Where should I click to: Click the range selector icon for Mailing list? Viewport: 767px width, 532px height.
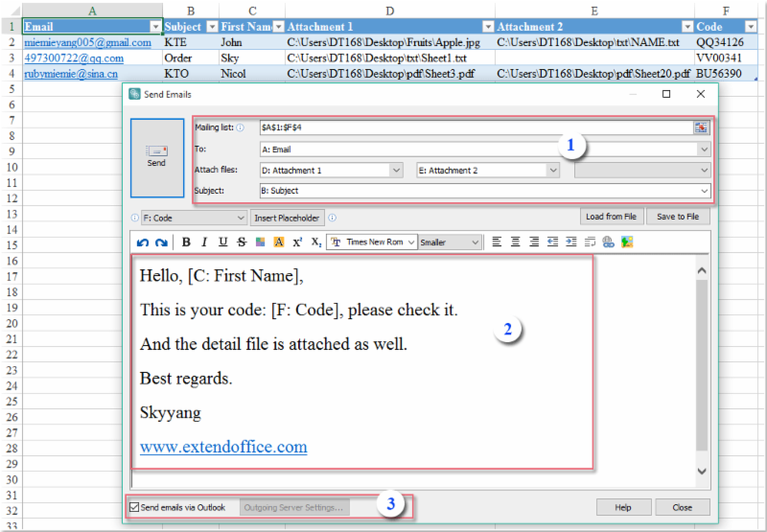point(701,127)
